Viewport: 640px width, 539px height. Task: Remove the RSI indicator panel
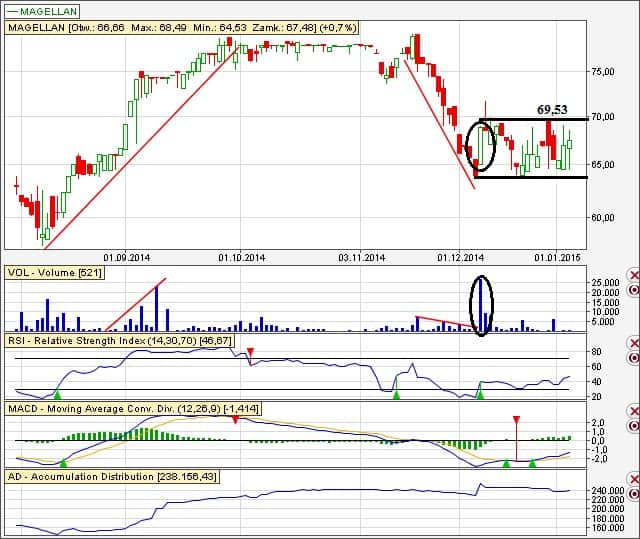point(634,344)
